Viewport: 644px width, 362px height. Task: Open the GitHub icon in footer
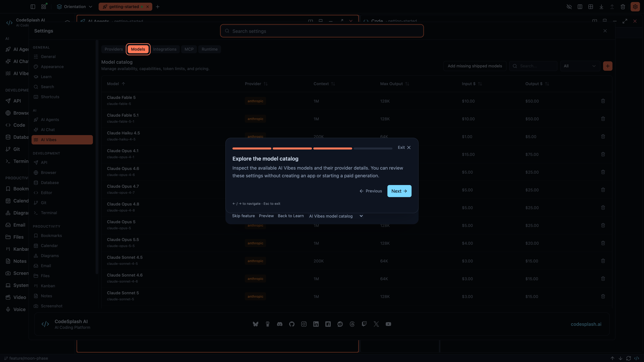click(x=292, y=324)
